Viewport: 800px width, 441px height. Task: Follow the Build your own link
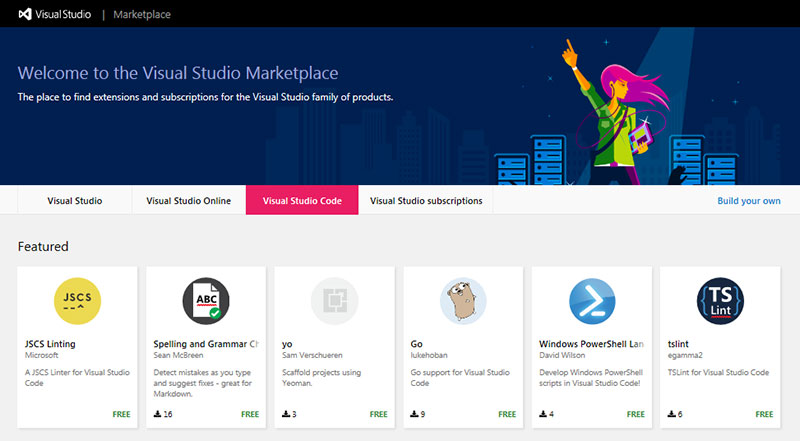point(748,201)
